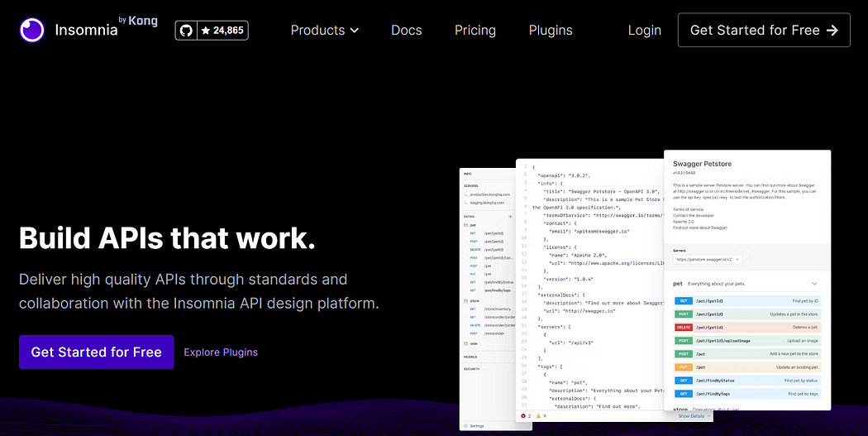This screenshot has height=436, width=868.
Task: Click the "name": "Apache 2.0" code line
Action: tap(577, 255)
